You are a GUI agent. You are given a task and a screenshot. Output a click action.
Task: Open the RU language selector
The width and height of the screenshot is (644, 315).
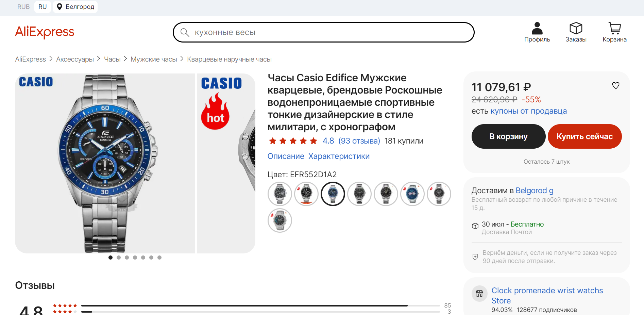coord(43,7)
